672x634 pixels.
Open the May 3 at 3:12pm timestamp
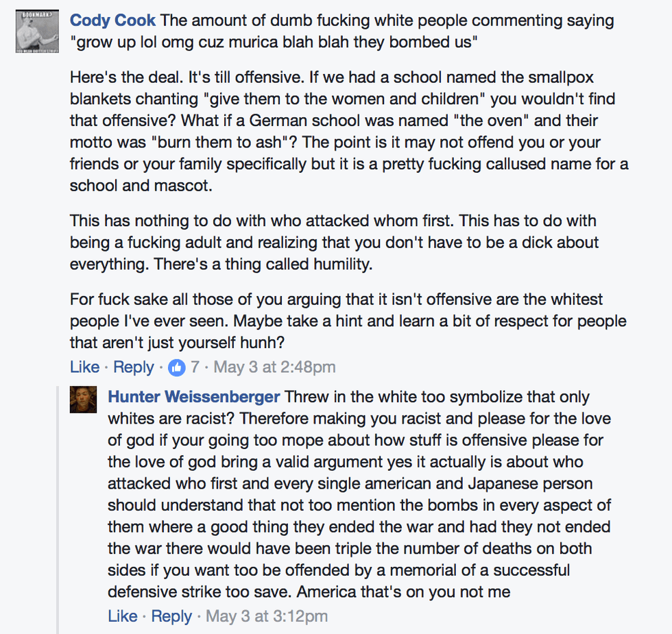pyautogui.click(x=267, y=616)
